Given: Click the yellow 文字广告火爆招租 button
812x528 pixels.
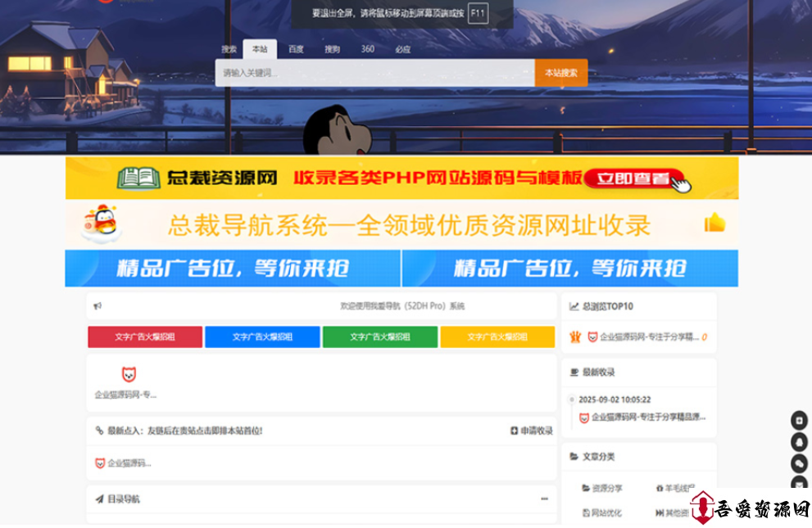Looking at the screenshot, I should click(x=497, y=336).
